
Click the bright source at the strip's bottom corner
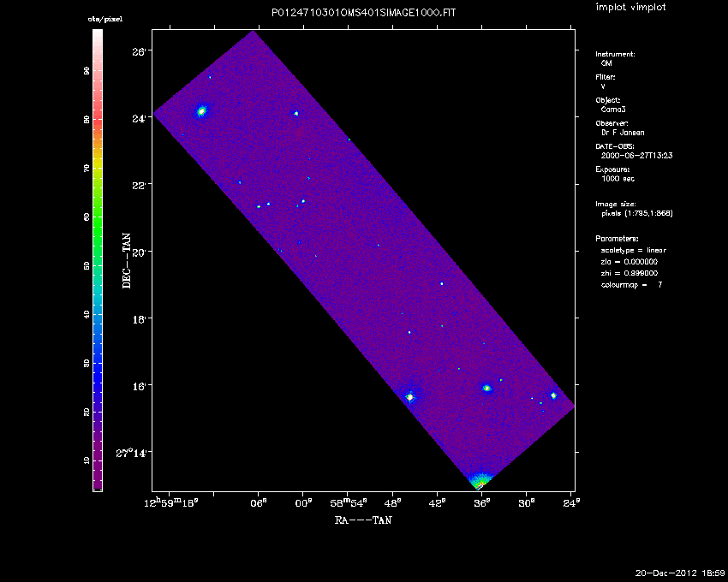(x=480, y=481)
